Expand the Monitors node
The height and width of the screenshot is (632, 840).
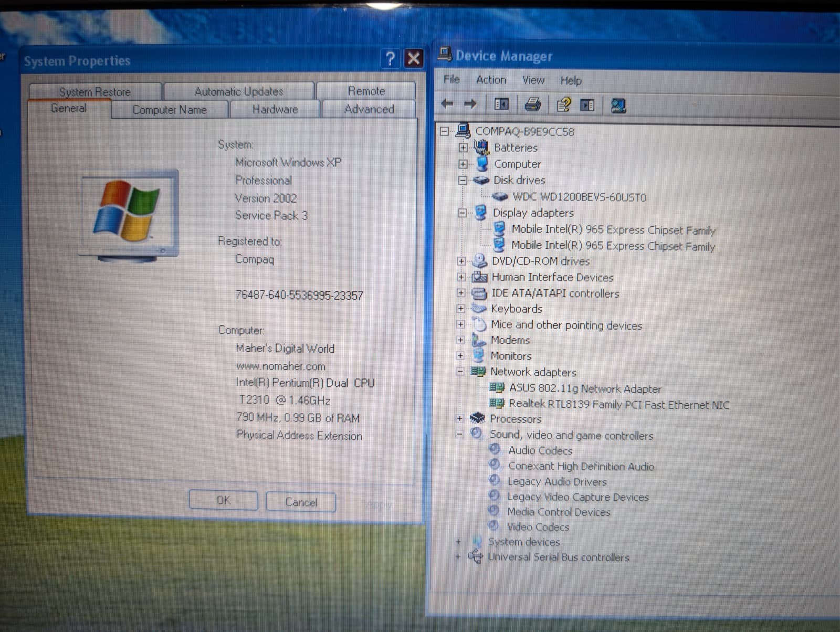[460, 355]
